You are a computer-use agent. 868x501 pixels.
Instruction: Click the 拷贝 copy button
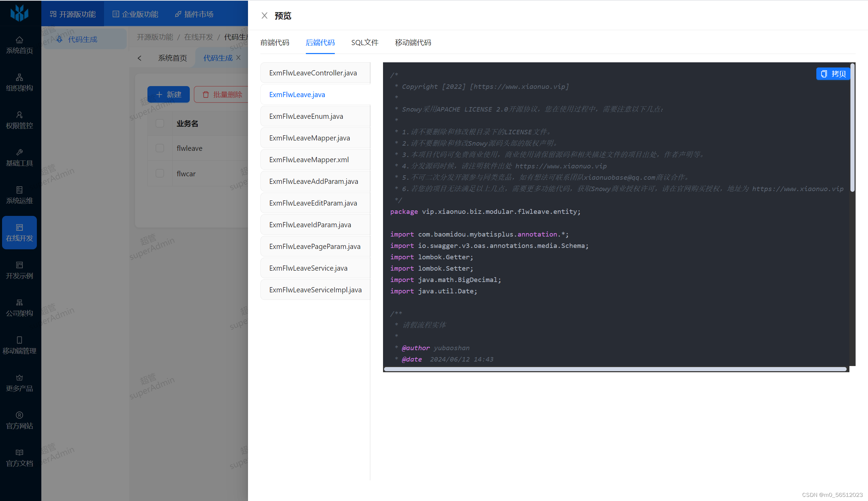[x=833, y=74]
